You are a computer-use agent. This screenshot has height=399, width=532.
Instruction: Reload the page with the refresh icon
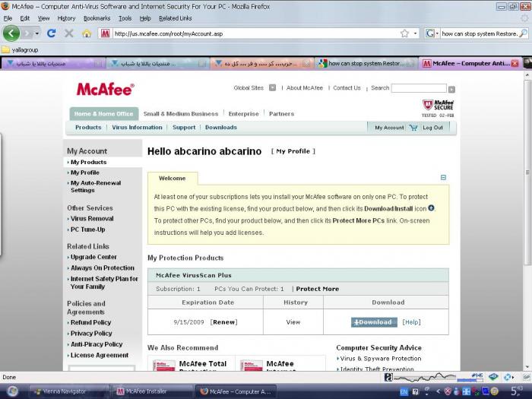click(x=51, y=33)
